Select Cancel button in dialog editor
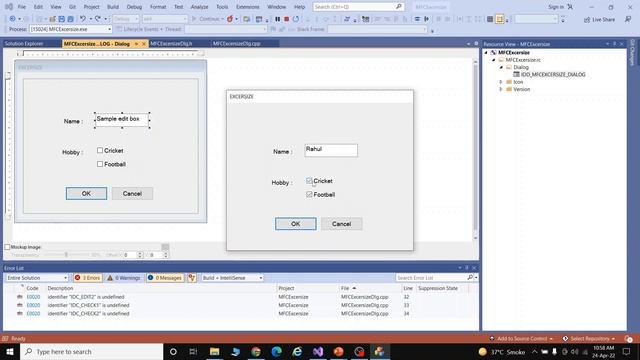This screenshot has width=640, height=360. (132, 193)
